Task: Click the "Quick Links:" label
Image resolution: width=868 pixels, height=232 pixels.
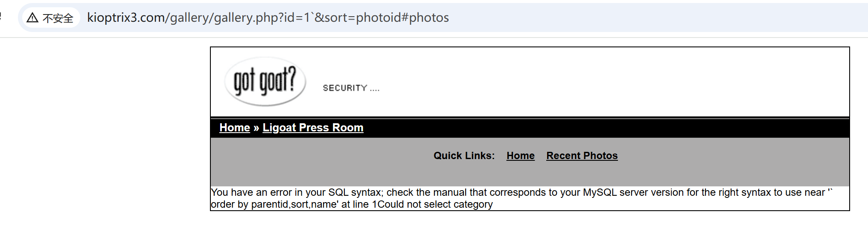Action: tap(464, 156)
